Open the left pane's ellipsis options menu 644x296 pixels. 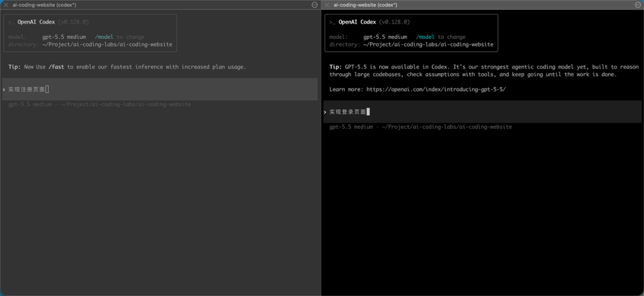pos(315,5)
